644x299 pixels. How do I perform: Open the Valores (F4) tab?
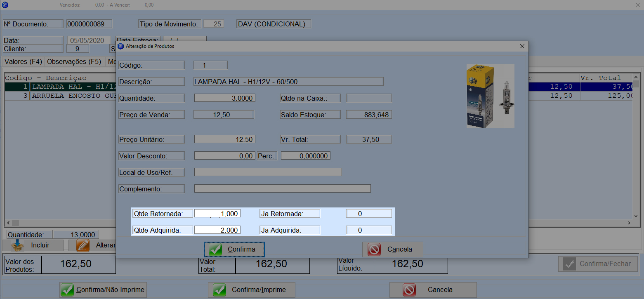[23, 62]
